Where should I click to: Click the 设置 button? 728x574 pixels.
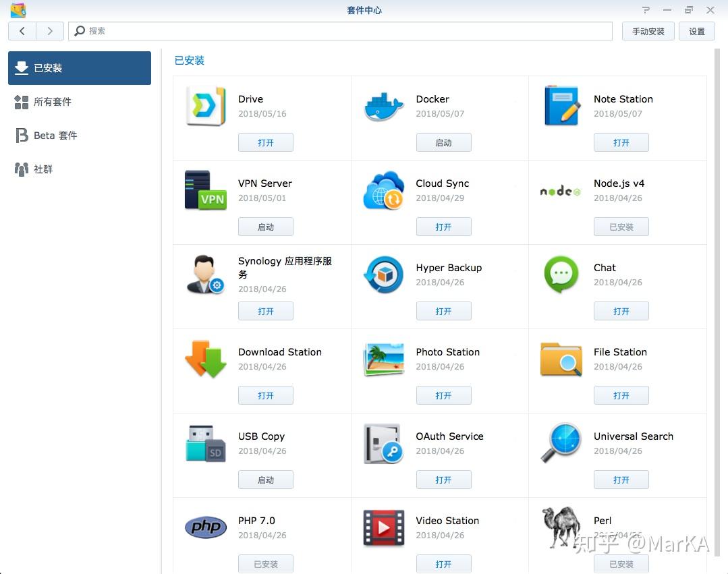tap(696, 31)
